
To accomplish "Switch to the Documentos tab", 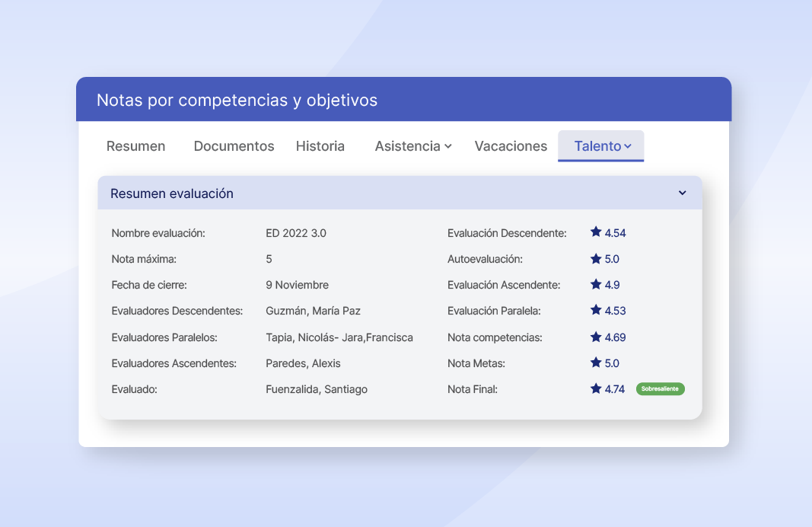I will point(234,146).
